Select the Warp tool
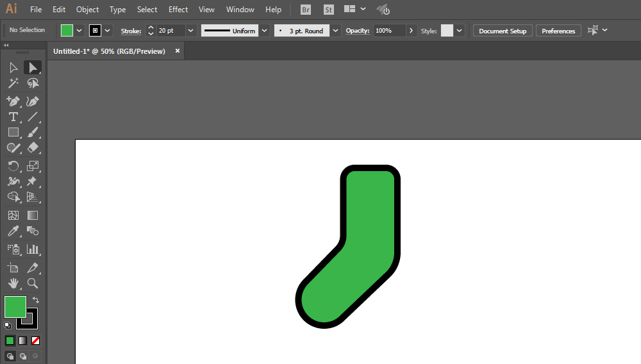Screen dimensions: 641x364 coord(13,181)
